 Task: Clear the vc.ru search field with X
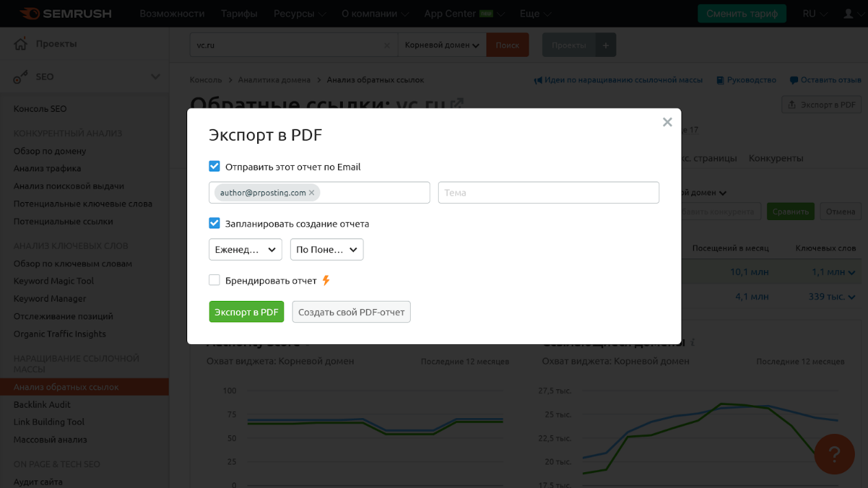(x=387, y=45)
